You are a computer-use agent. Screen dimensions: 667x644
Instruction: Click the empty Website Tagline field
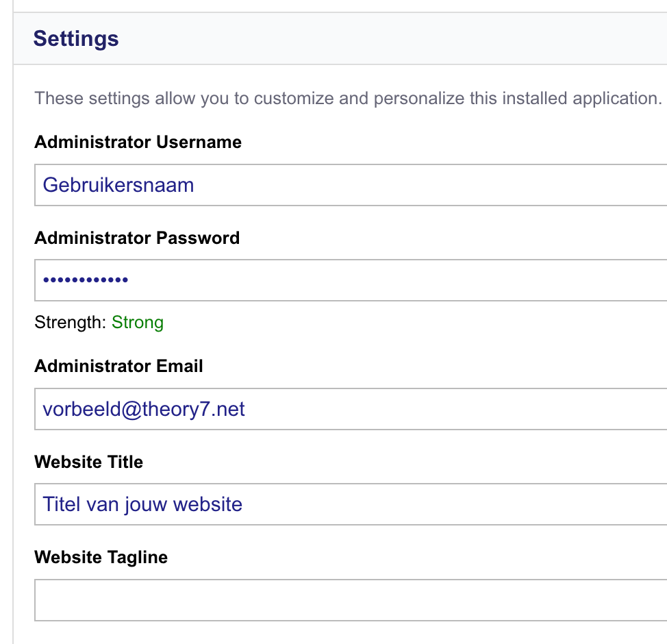[x=351, y=600]
